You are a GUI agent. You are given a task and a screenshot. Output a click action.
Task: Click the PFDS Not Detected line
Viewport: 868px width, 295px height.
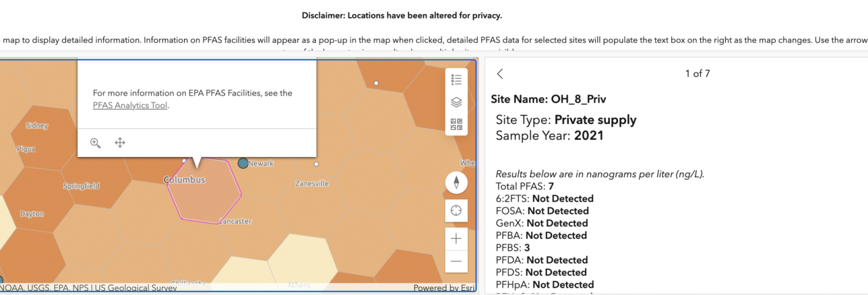coord(541,272)
